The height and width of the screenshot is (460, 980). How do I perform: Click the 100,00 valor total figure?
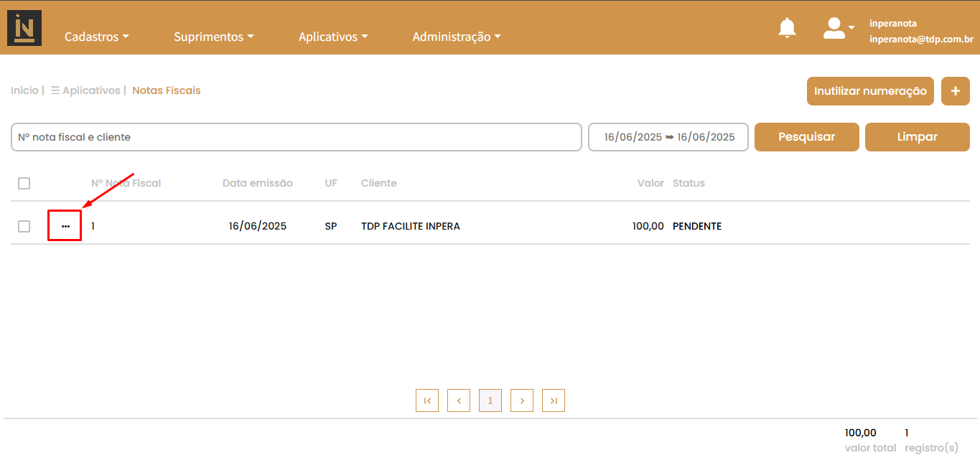click(x=861, y=433)
